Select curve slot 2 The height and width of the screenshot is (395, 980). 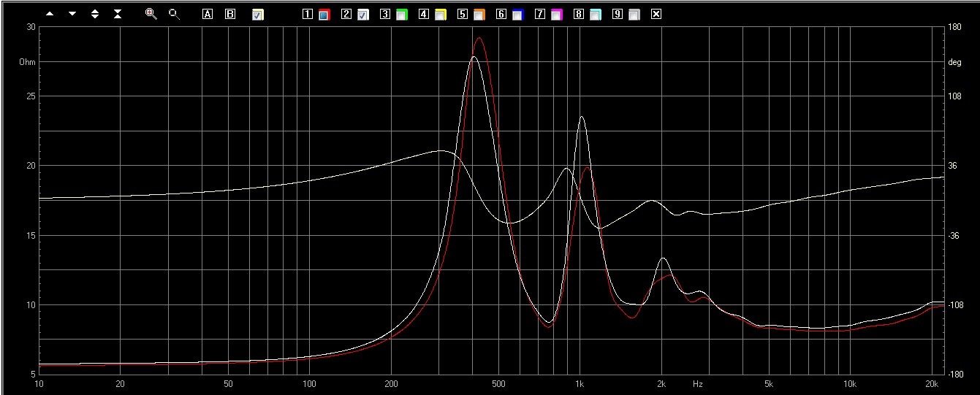pos(346,14)
